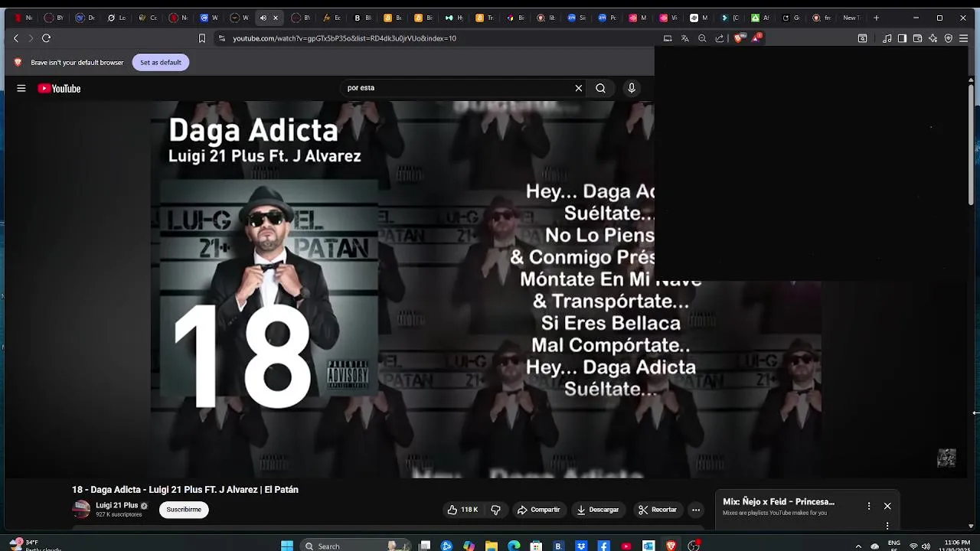The width and height of the screenshot is (980, 551).
Task: Open the 34°F weather widget
Action: pyautogui.click(x=34, y=545)
